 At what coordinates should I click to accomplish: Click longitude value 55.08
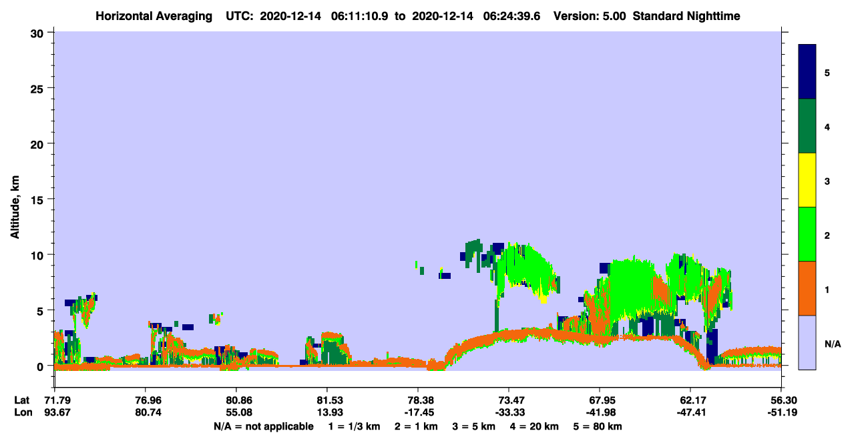[236, 413]
